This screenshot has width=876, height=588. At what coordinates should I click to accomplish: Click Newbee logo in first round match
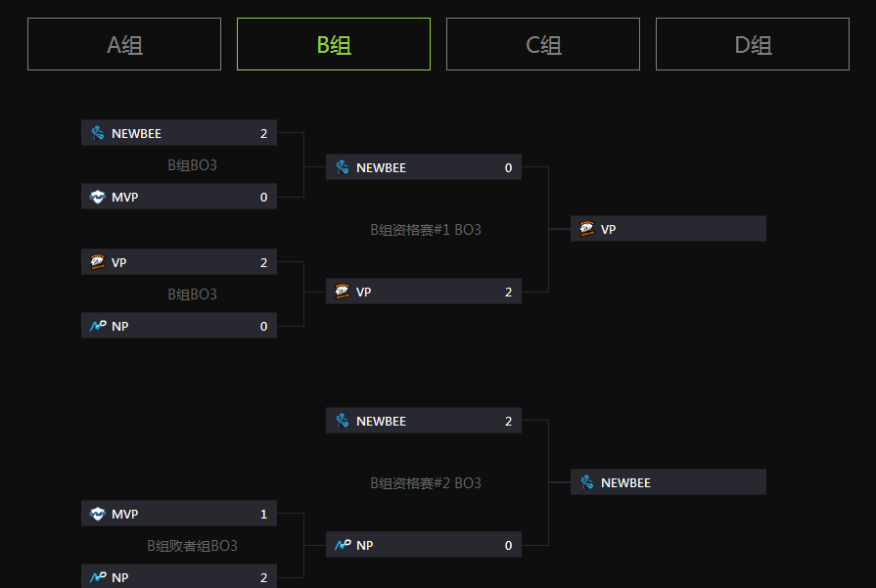98,133
